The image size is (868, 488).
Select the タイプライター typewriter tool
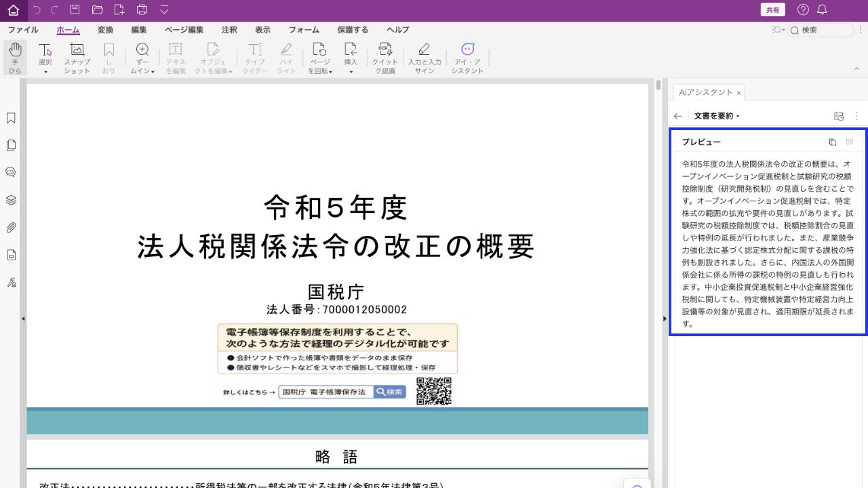[x=255, y=58]
